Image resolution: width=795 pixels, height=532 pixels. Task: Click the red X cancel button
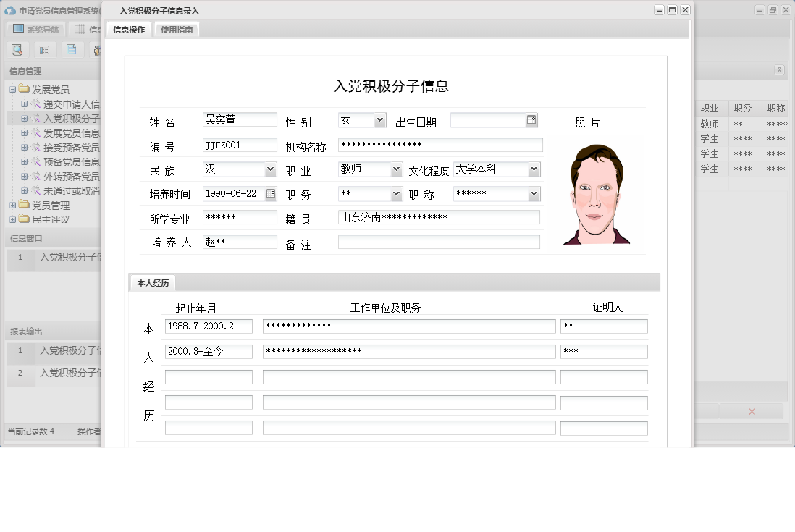752,410
